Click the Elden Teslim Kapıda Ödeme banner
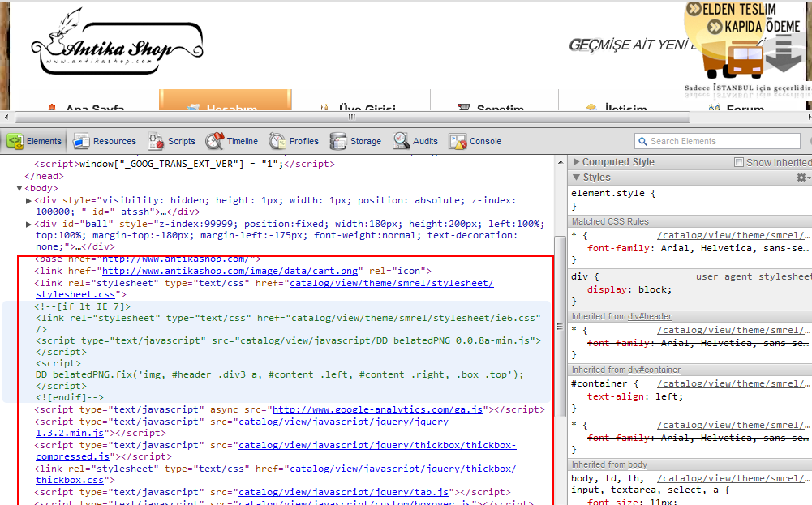812x505 pixels. (x=747, y=49)
